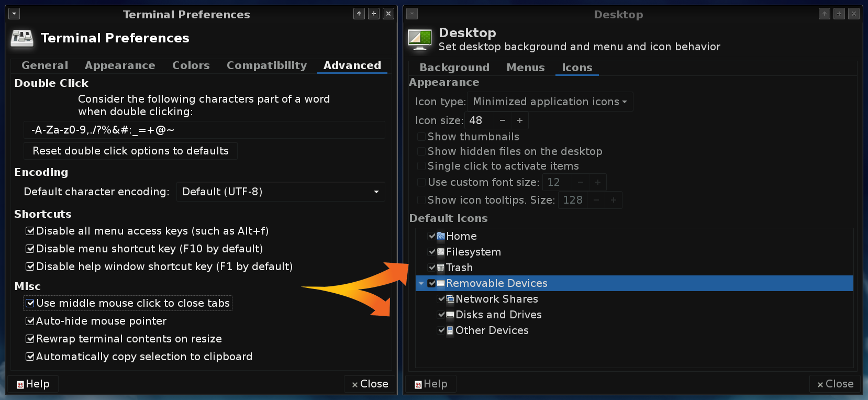Click the Network Shares icon
Image resolution: width=868 pixels, height=400 pixels.
click(x=450, y=299)
